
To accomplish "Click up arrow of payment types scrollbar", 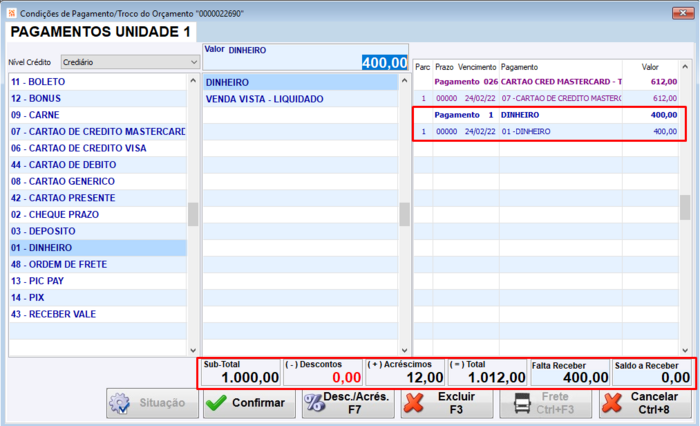I will tap(193, 81).
